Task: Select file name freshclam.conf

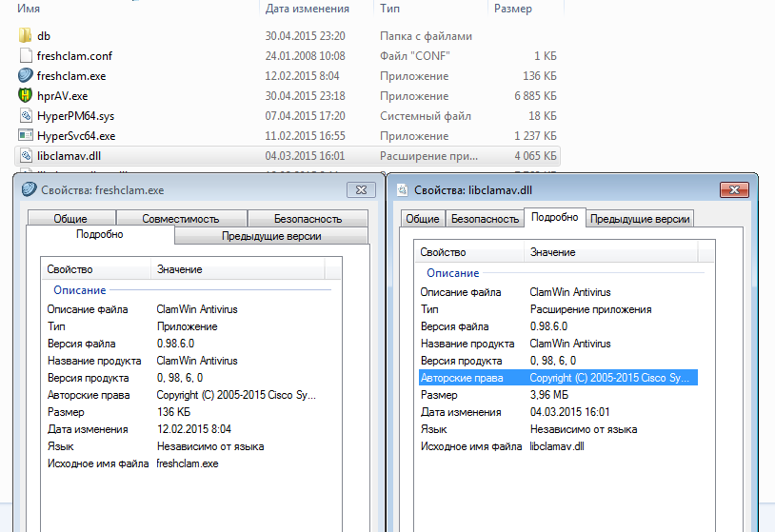Action: pos(74,56)
